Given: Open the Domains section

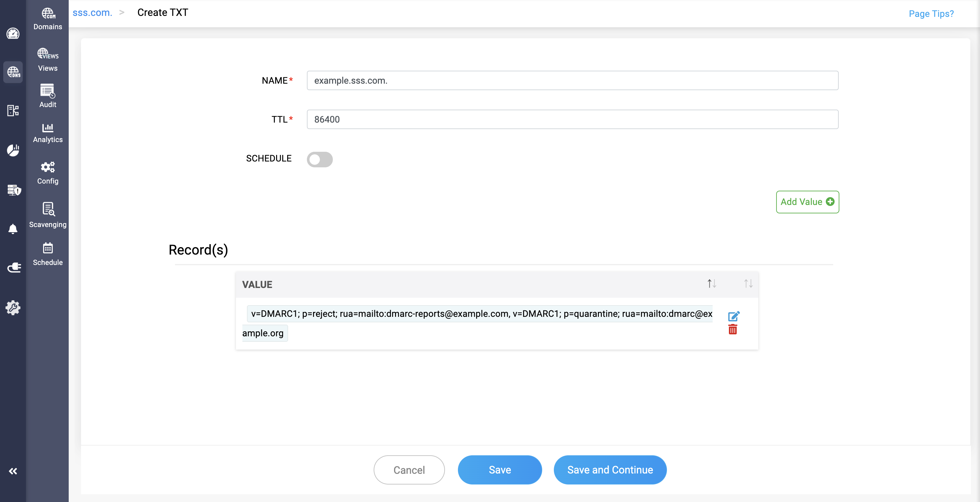Looking at the screenshot, I should coord(48,19).
